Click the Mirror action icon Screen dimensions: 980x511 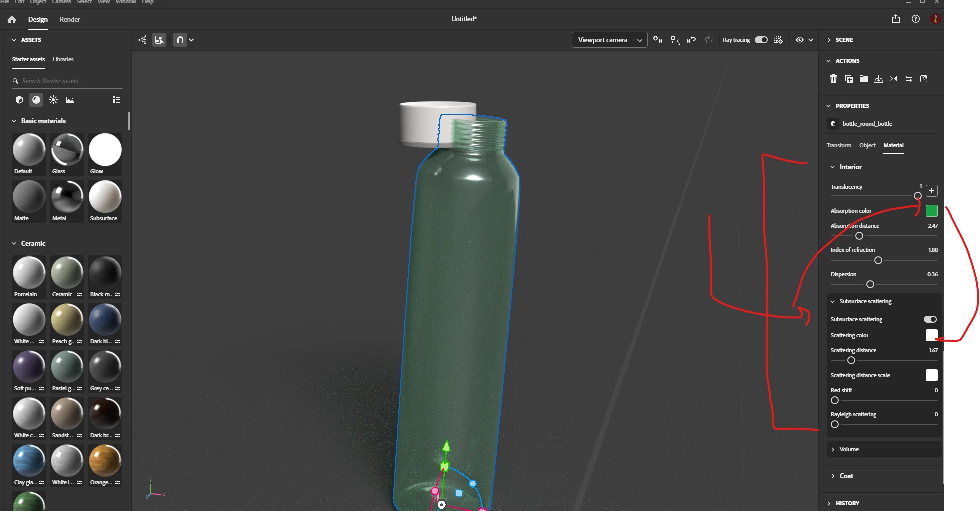pyautogui.click(x=894, y=79)
